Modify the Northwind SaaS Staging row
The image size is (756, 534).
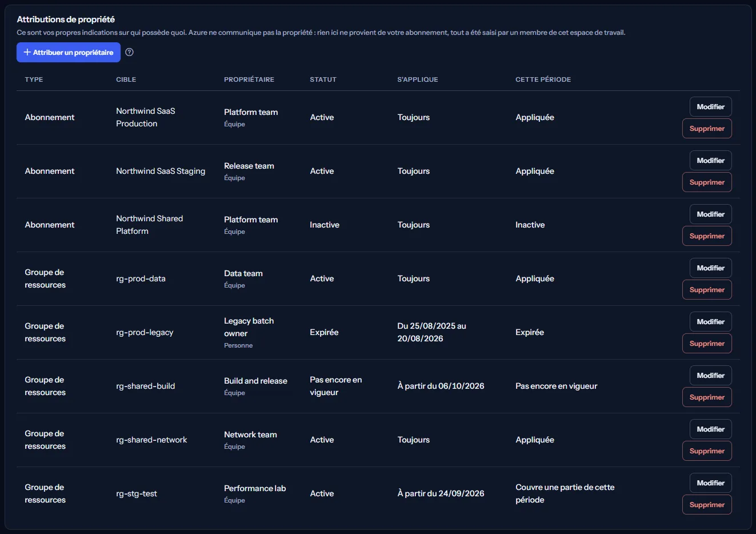pos(710,161)
